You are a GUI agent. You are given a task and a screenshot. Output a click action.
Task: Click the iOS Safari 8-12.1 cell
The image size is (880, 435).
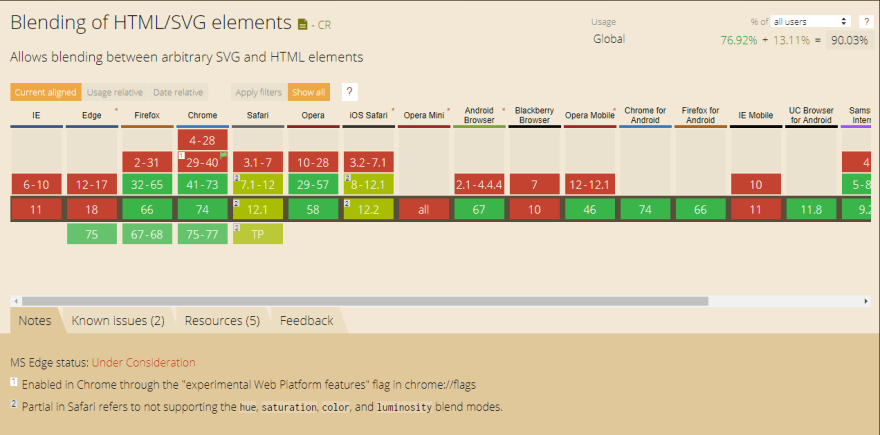tap(369, 184)
